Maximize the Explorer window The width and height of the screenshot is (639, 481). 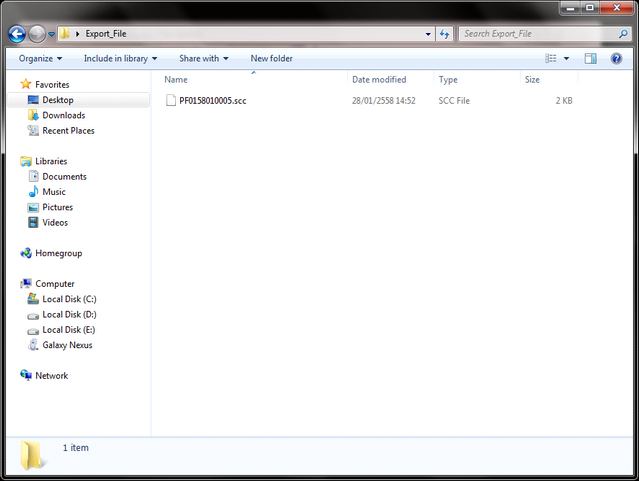tap(589, 7)
